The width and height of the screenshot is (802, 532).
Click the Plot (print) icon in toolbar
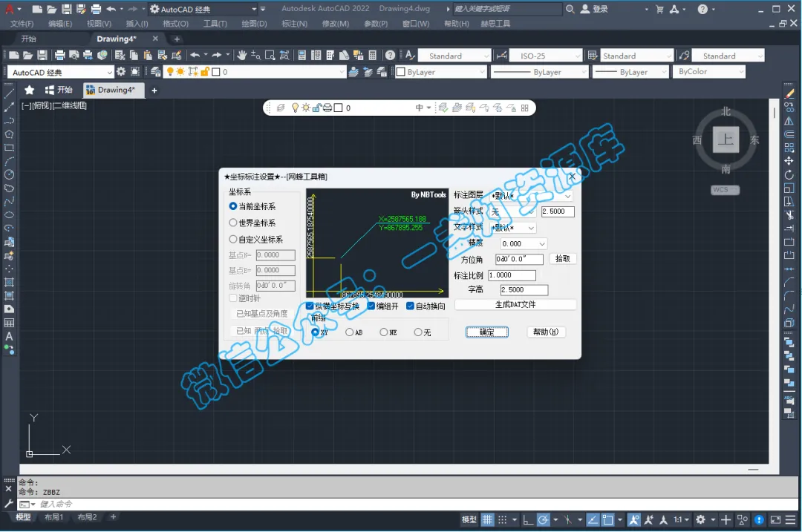(60, 55)
